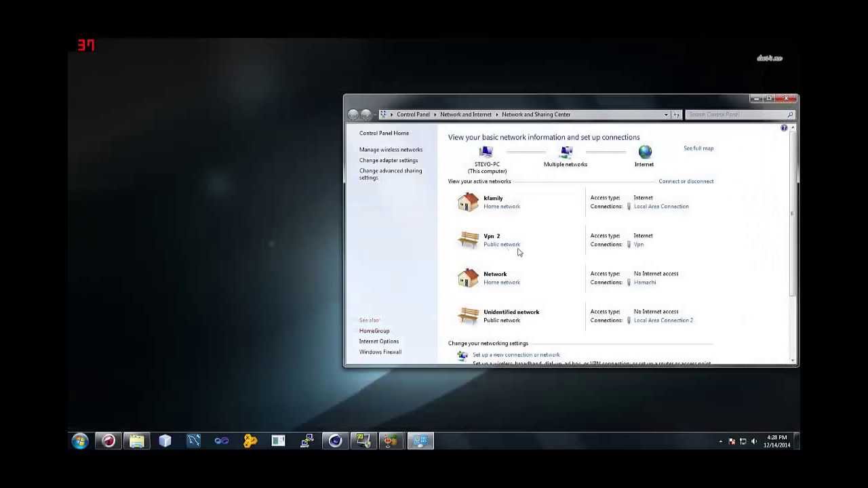Click Change your networking settings heading
Screen dimensions: 868x488
488,344
